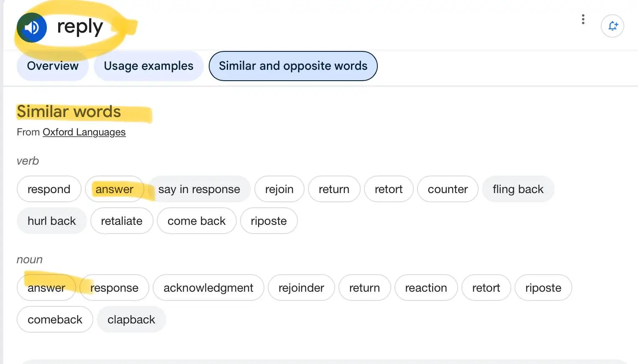
Task: Select the 'rejoinder' chip
Action: click(301, 288)
